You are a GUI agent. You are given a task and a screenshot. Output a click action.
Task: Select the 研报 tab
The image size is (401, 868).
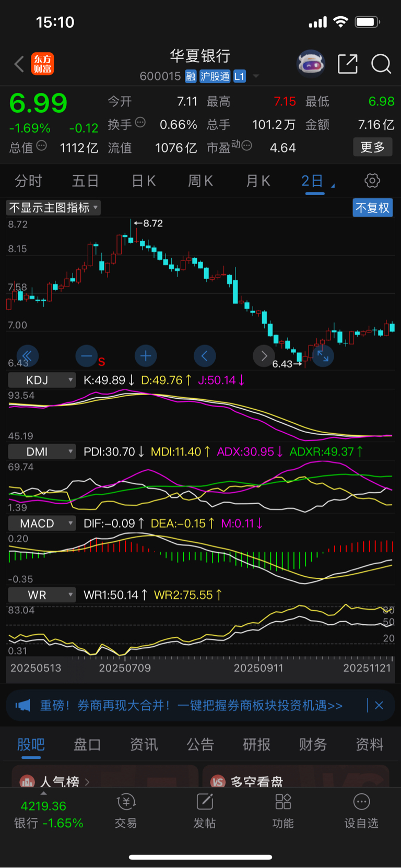click(256, 745)
